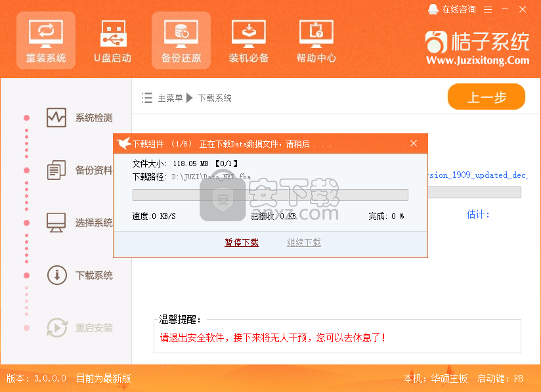Open the 装机必备 essential software tab
541x392 pixels.
pyautogui.click(x=249, y=40)
